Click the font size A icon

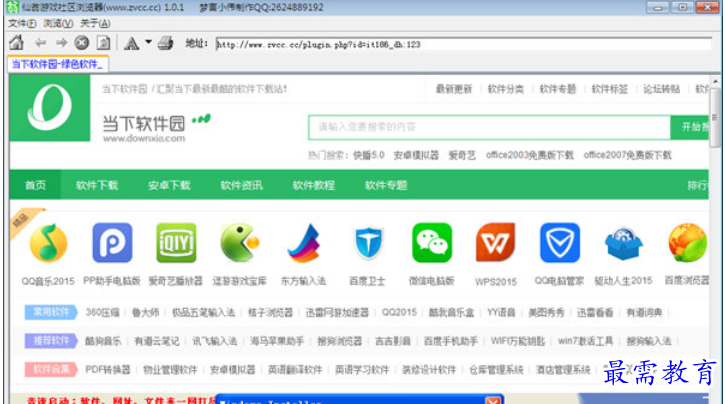pyautogui.click(x=132, y=43)
